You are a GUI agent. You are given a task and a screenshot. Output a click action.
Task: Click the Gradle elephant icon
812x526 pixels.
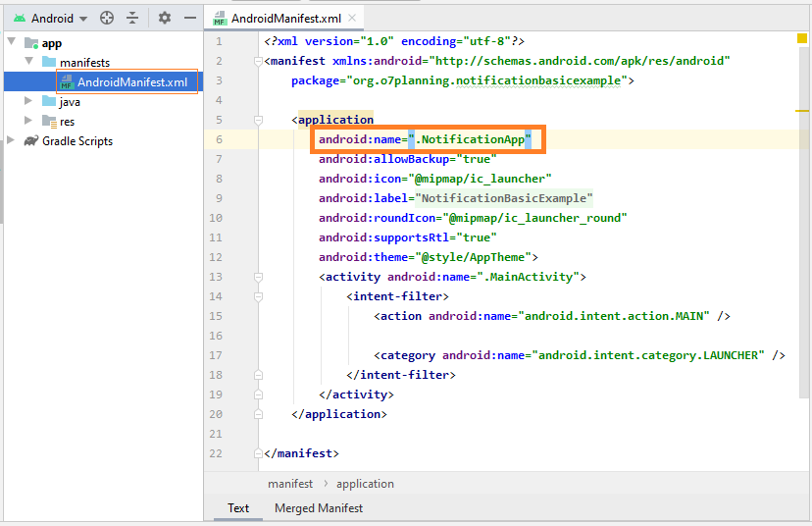point(31,141)
